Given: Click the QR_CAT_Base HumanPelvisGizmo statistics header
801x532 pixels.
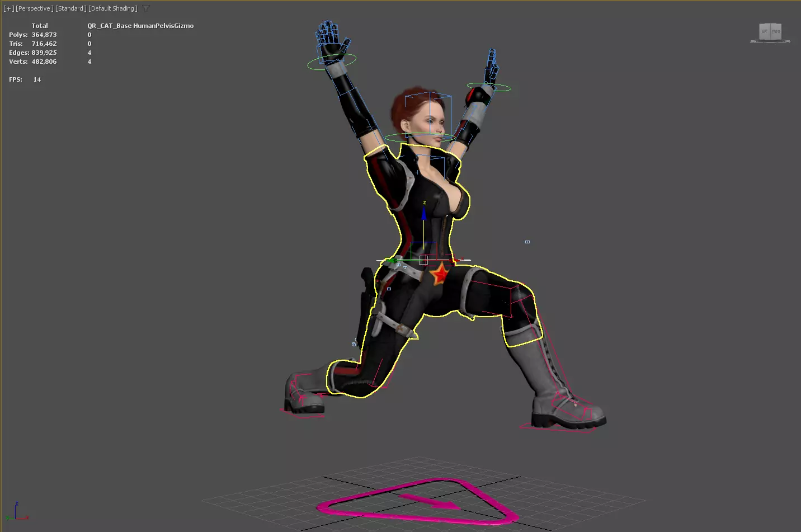Looking at the screenshot, I should (x=140, y=26).
